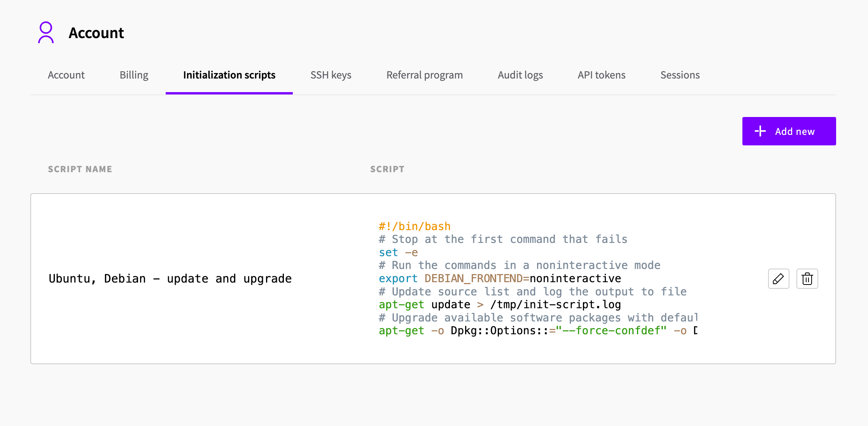
Task: Click the '# Upgrade available software packages' comment
Action: (x=538, y=318)
